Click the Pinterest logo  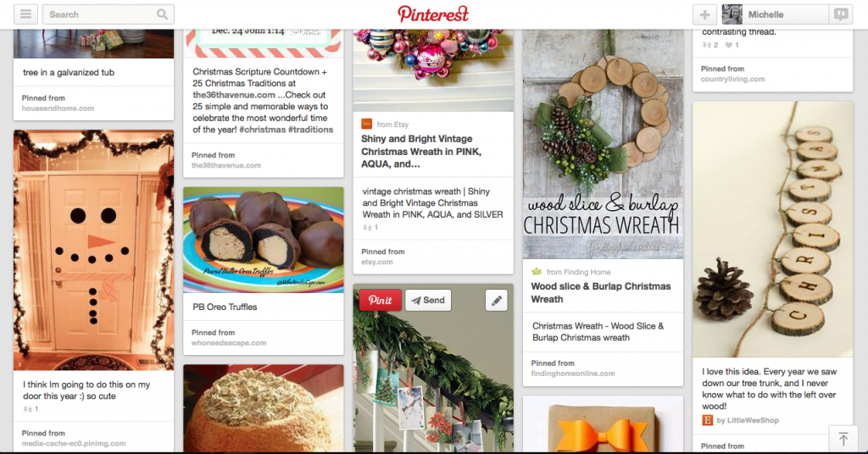433,14
